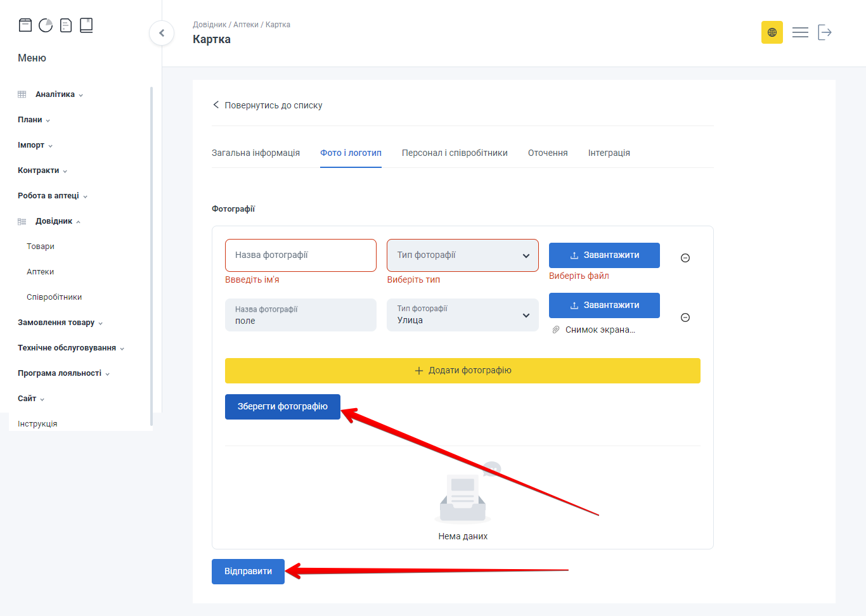Open the hamburger menu at top right
The image size is (866, 616).
(x=800, y=32)
